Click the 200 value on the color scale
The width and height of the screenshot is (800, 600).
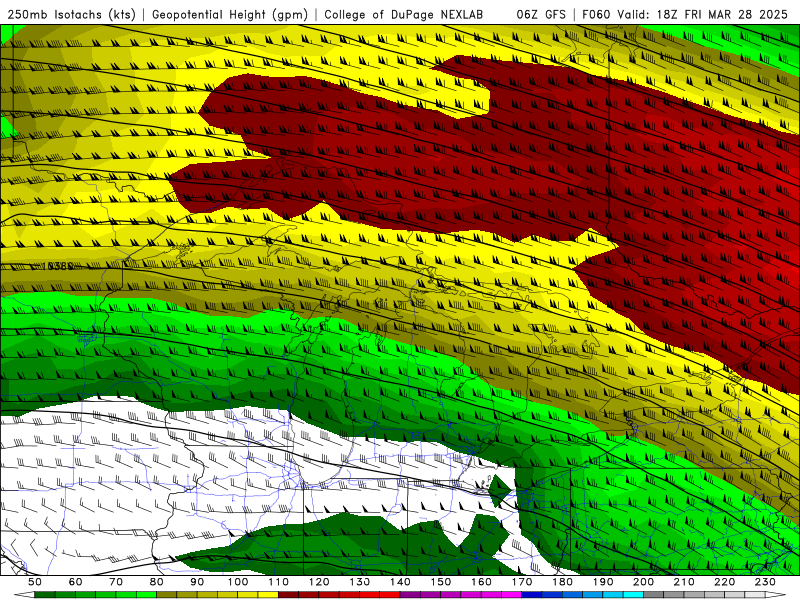(x=643, y=582)
